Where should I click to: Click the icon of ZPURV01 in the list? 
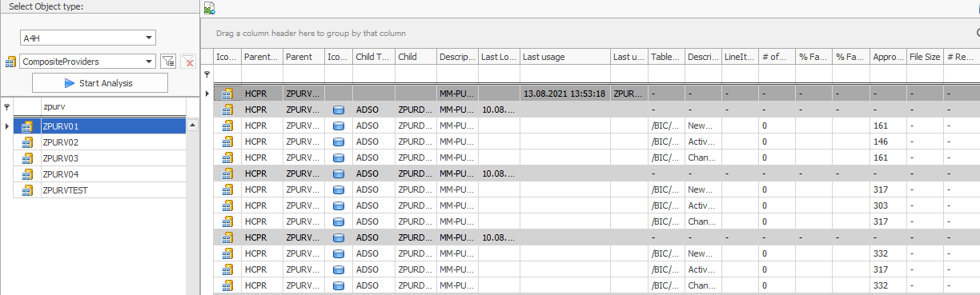[x=27, y=126]
